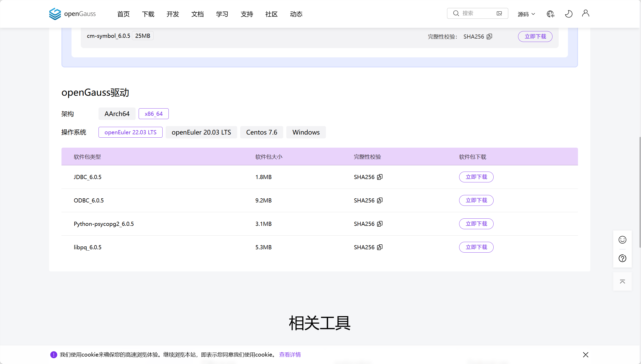
Task: Copy SHA256 for JDBC_6.0.5
Action: [x=380, y=177]
